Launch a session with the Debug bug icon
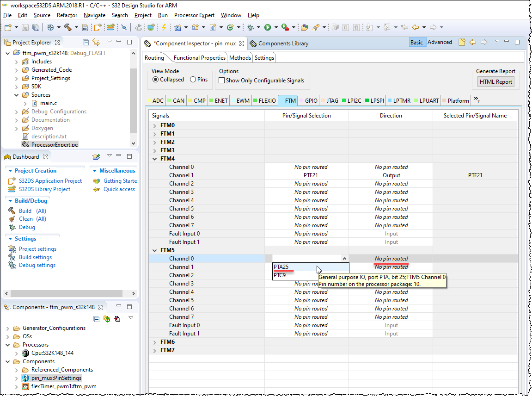The height and width of the screenshot is (397, 532). point(251,27)
